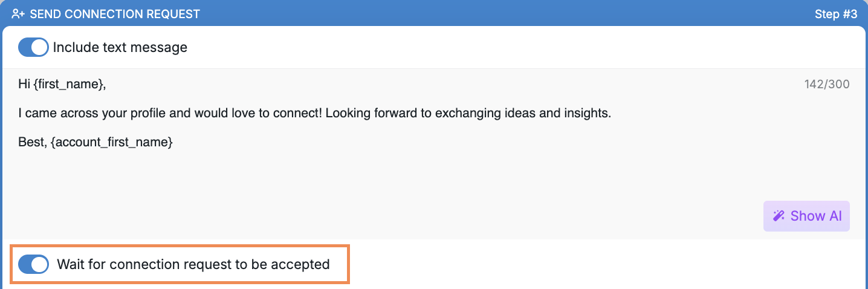
Task: Click the "Include text message" label text
Action: click(120, 47)
